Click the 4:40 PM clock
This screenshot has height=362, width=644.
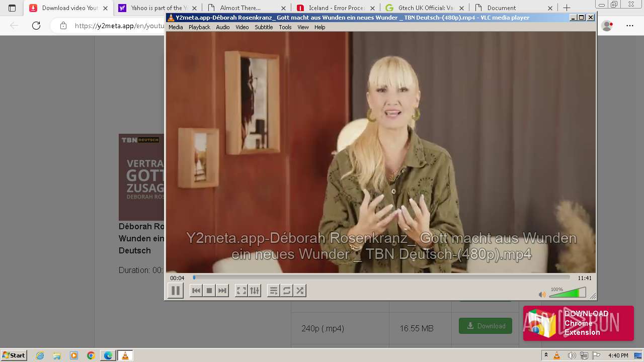point(618,355)
